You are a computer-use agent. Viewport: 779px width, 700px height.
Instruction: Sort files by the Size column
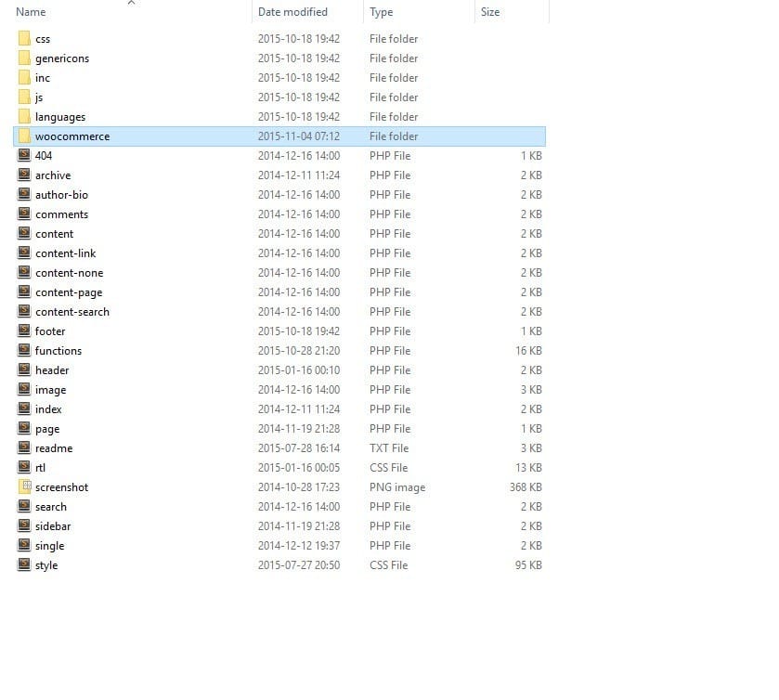(490, 12)
